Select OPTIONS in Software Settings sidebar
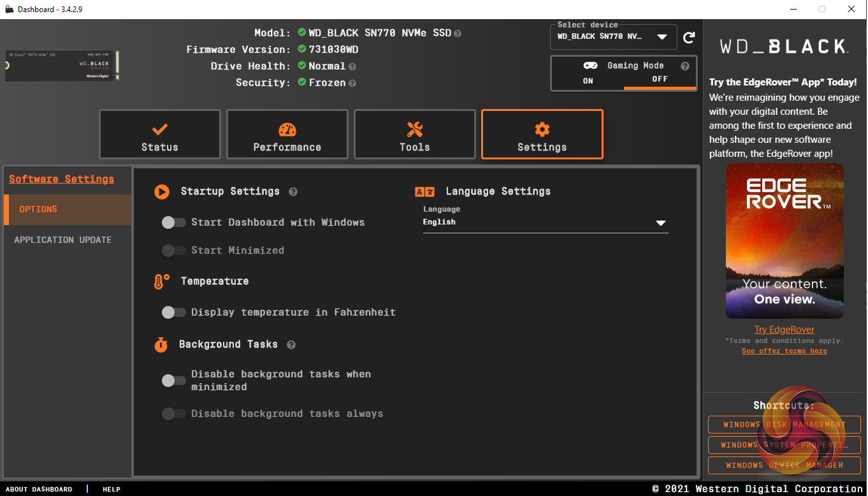This screenshot has width=868, height=496. [68, 210]
